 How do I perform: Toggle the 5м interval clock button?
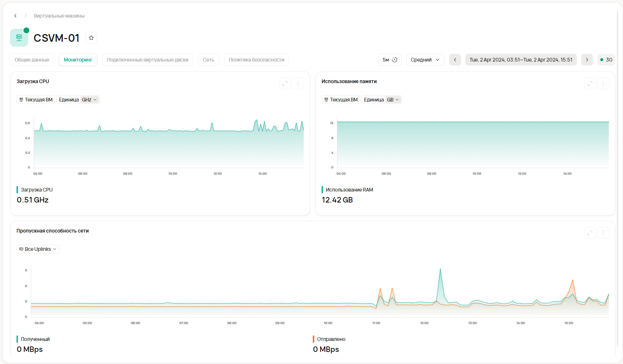pyautogui.click(x=390, y=60)
